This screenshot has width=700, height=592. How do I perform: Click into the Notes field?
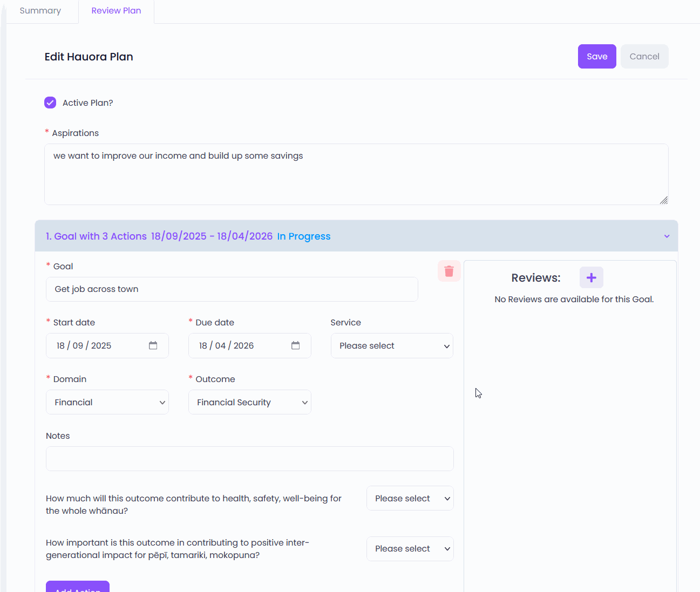250,459
